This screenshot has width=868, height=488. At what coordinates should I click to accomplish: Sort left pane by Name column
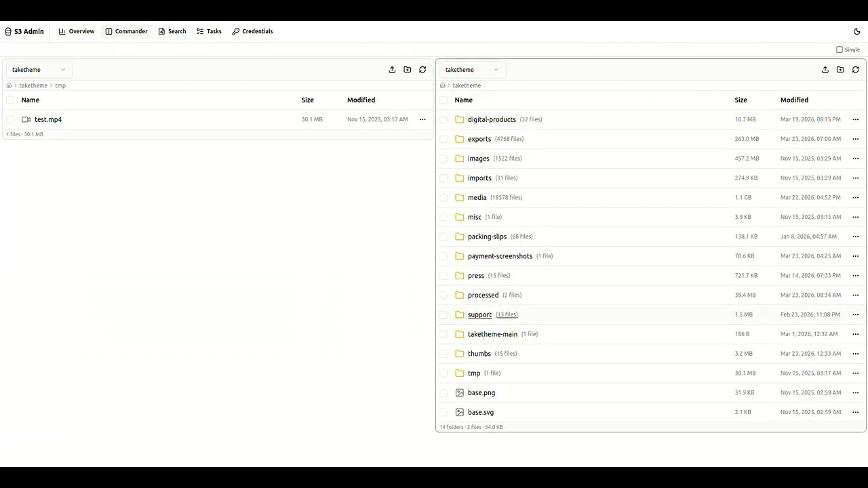pyautogui.click(x=31, y=100)
